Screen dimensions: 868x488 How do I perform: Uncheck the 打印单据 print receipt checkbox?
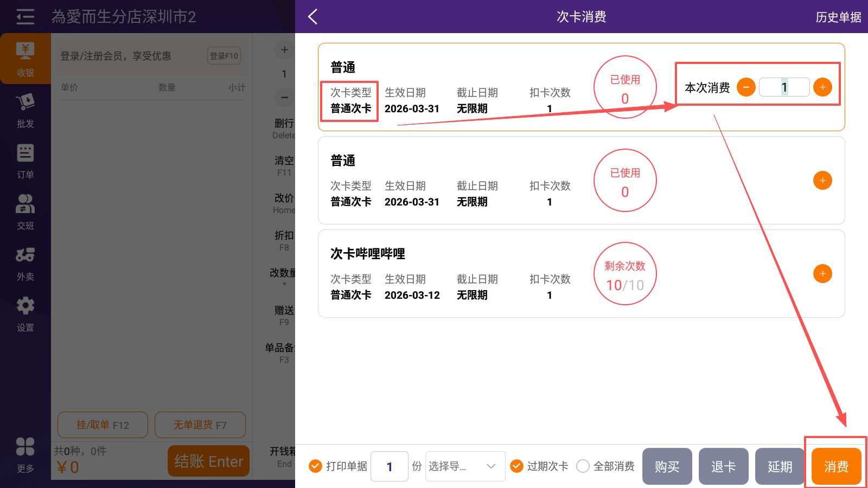tap(315, 466)
